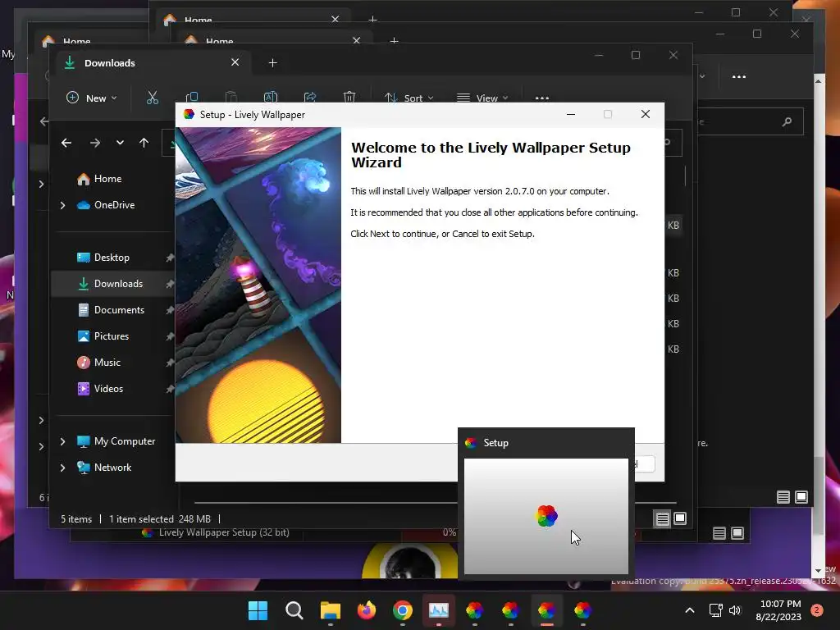Open network status icon in system tray
The image size is (840, 630).
[x=715, y=610]
